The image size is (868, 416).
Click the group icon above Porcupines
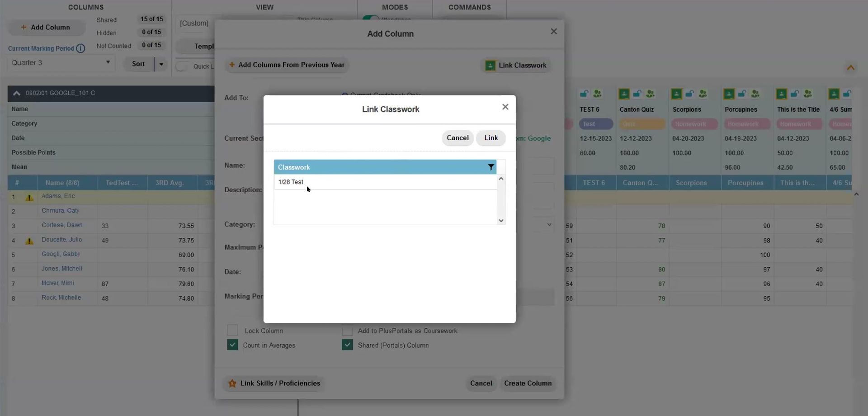755,94
